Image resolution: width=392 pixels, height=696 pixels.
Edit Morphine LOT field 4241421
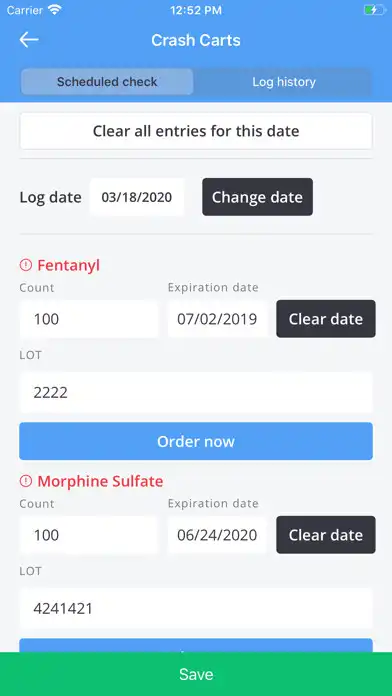tap(196, 609)
